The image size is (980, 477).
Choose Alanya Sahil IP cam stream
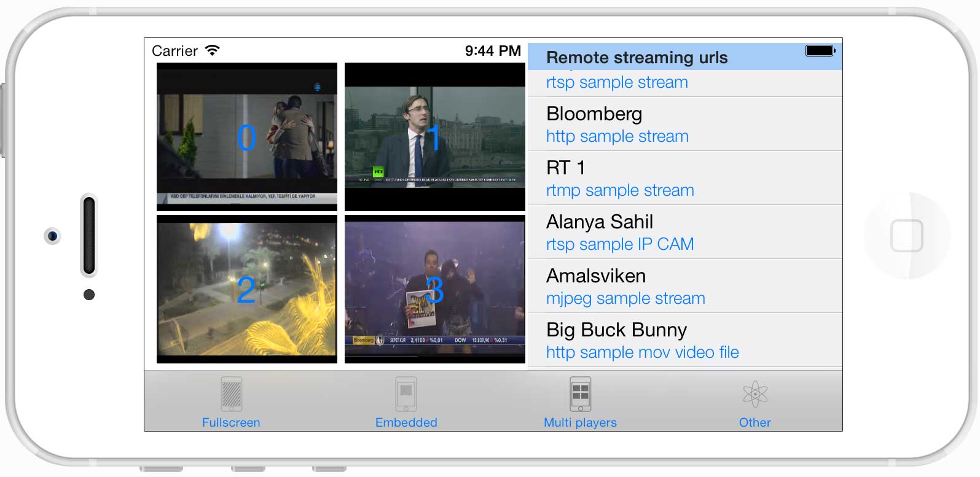click(685, 232)
